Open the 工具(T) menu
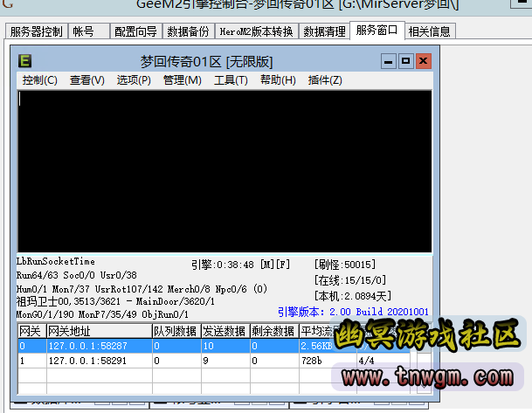532x413 pixels. click(x=231, y=80)
